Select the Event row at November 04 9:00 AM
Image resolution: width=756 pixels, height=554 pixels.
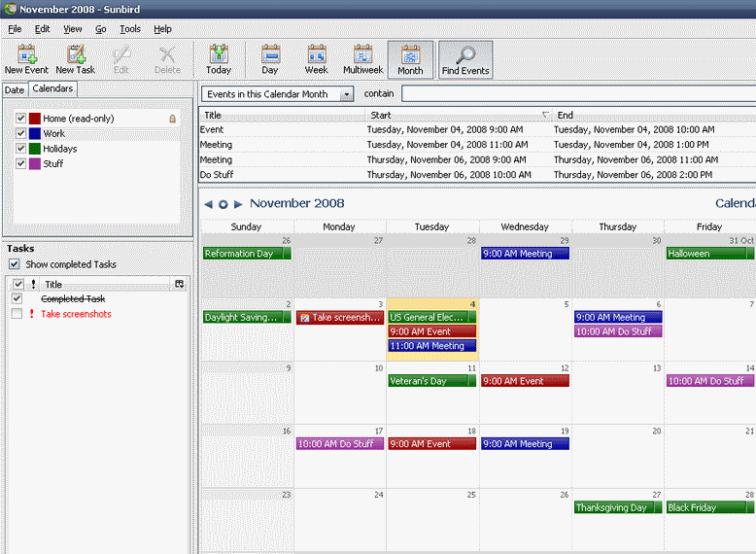point(477,129)
